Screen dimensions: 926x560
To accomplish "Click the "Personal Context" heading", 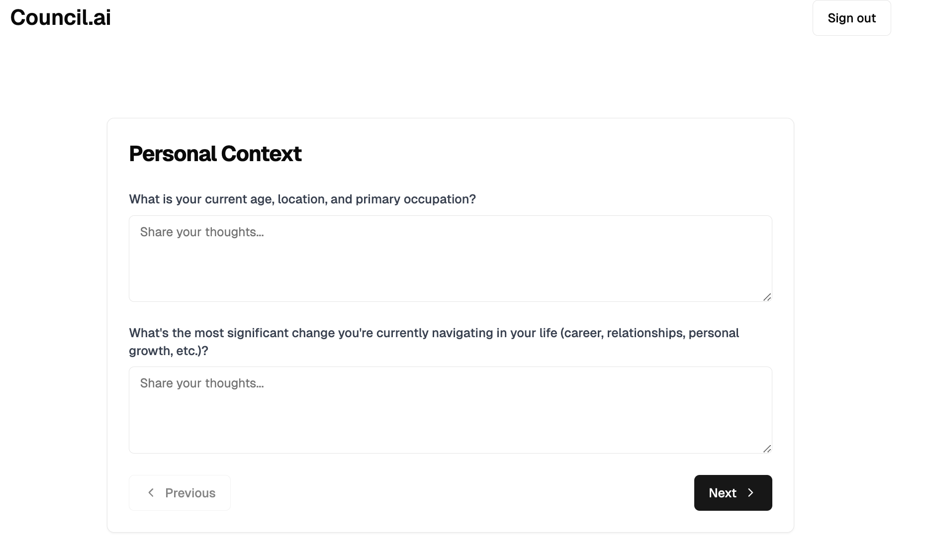I will (215, 154).
